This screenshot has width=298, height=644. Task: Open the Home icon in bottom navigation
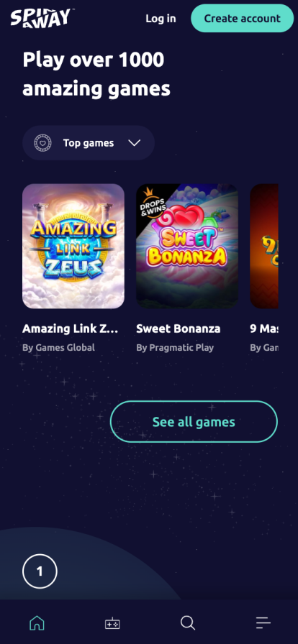pos(37,623)
